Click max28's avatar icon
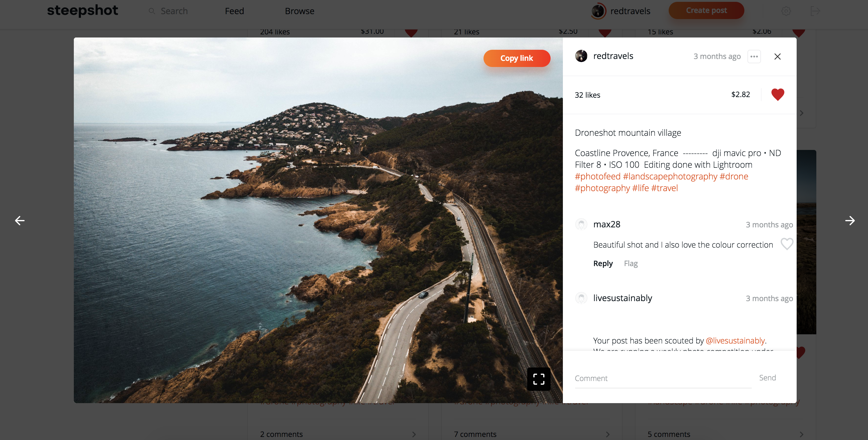The width and height of the screenshot is (868, 440). click(x=581, y=224)
